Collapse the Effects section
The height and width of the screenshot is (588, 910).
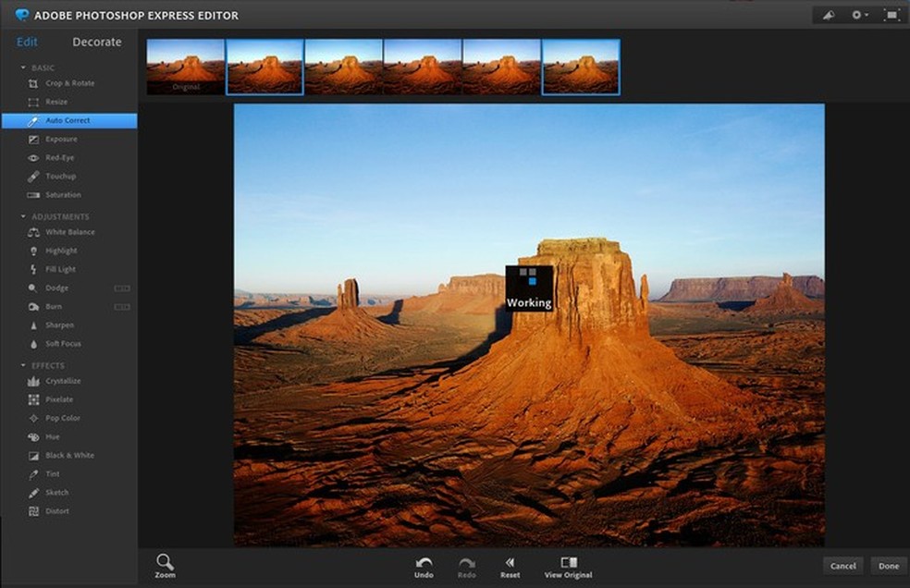(23, 366)
